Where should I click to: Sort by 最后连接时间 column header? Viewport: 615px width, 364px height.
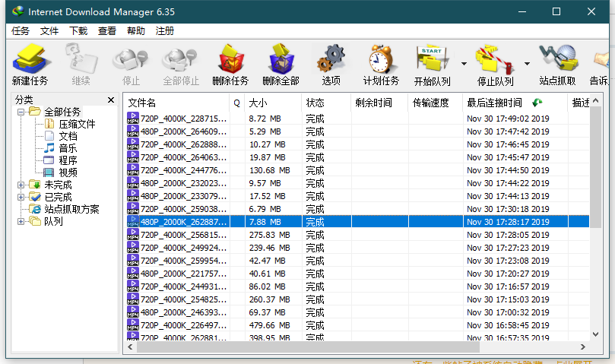pos(515,103)
